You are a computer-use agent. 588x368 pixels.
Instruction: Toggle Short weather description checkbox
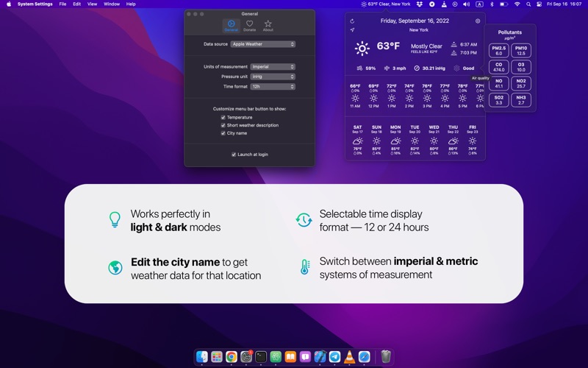[x=223, y=125]
